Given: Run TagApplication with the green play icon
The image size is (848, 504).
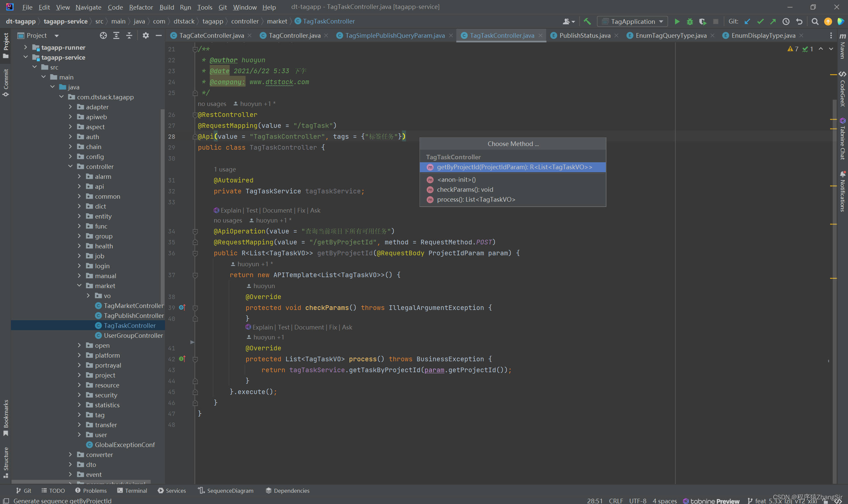Looking at the screenshot, I should pyautogui.click(x=677, y=22).
